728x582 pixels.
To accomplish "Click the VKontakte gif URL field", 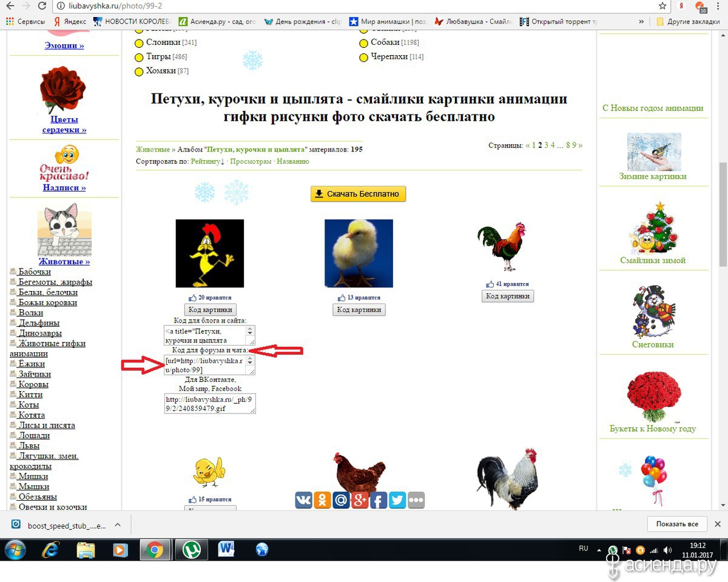I will tap(210, 404).
